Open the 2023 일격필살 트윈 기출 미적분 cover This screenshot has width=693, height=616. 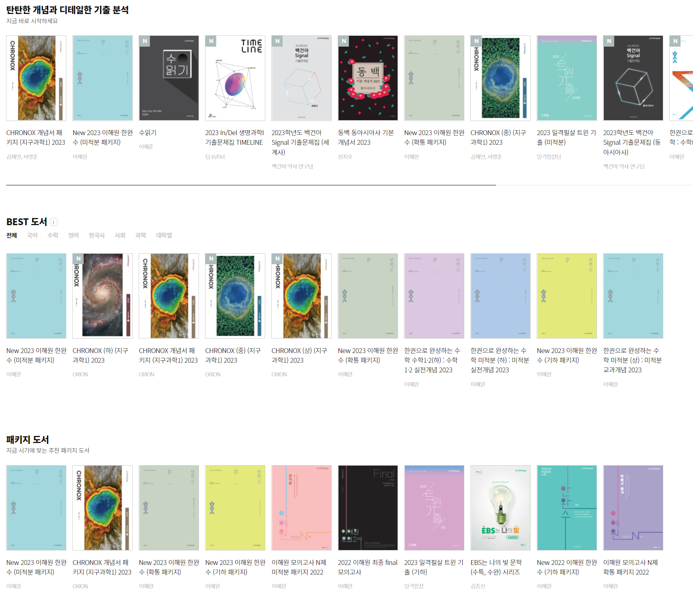pos(567,78)
